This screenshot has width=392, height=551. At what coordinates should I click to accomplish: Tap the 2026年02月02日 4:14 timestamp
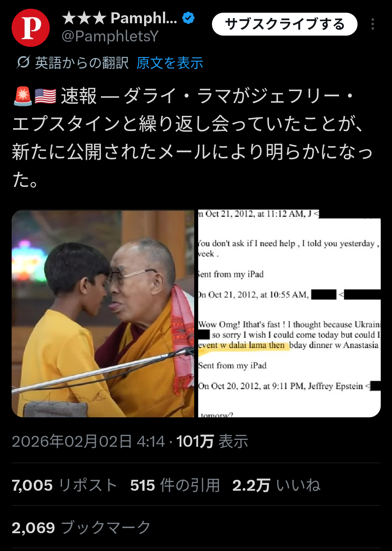point(88,441)
